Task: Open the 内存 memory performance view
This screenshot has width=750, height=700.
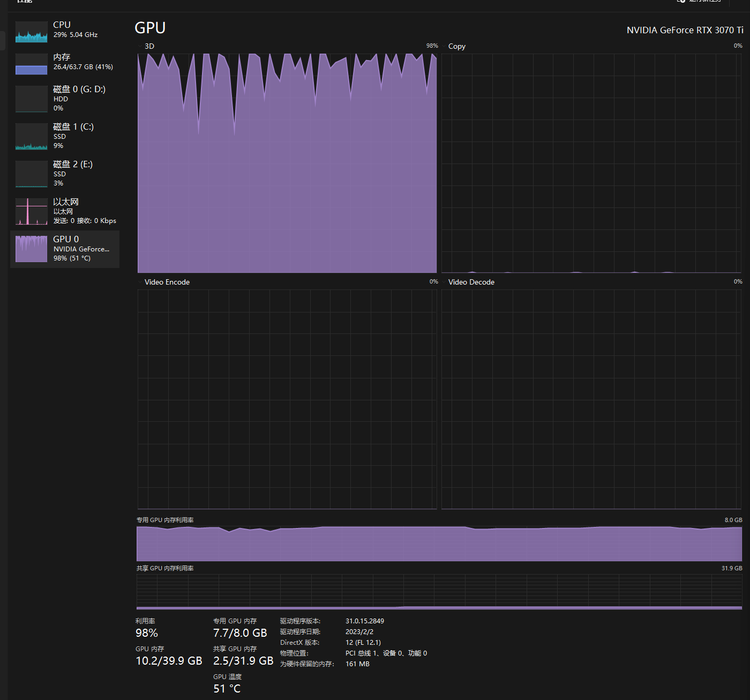Action: pos(65,63)
